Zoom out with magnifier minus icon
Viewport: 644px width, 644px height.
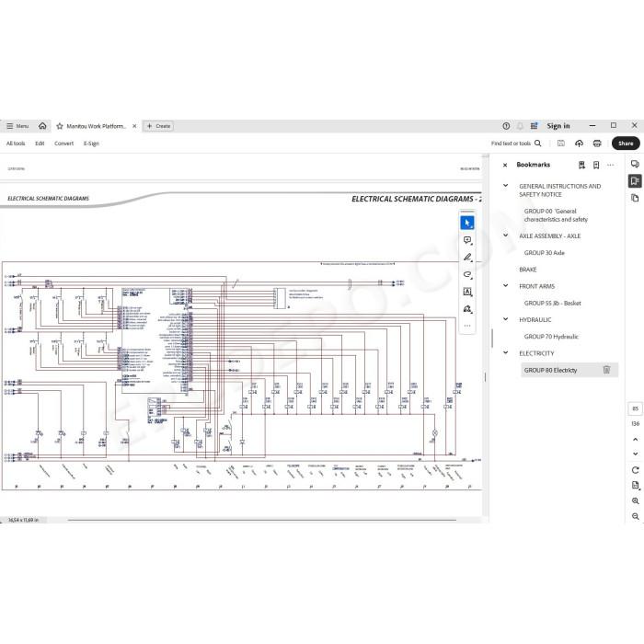636,516
